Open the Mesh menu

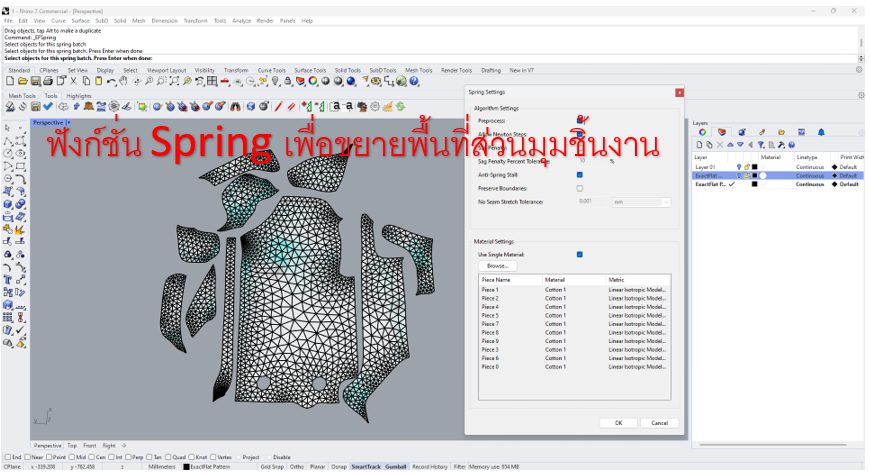coord(139,21)
